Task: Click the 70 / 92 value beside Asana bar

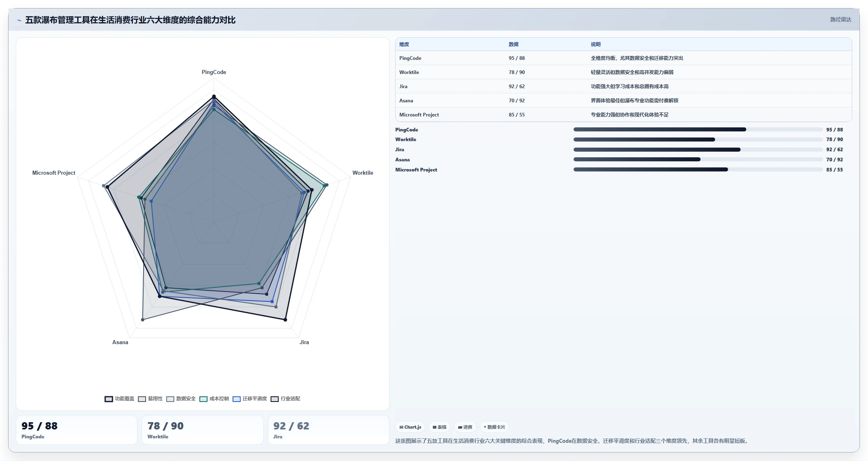Action: click(834, 160)
